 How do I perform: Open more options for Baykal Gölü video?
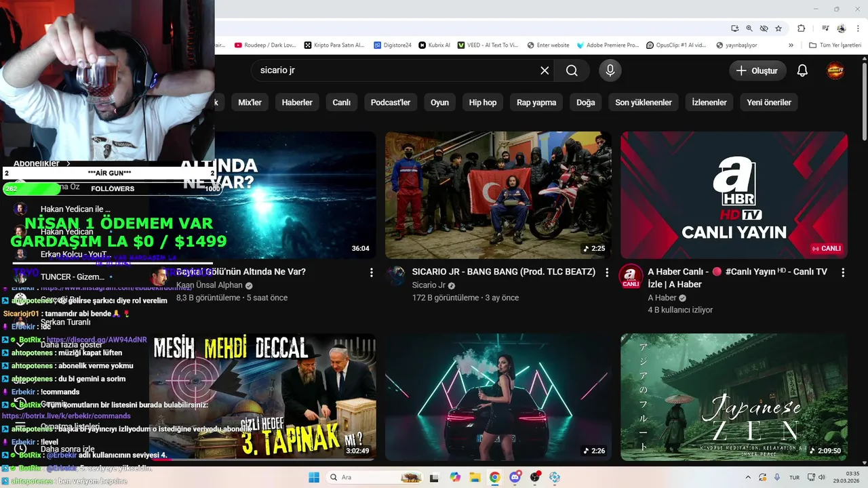coord(371,272)
